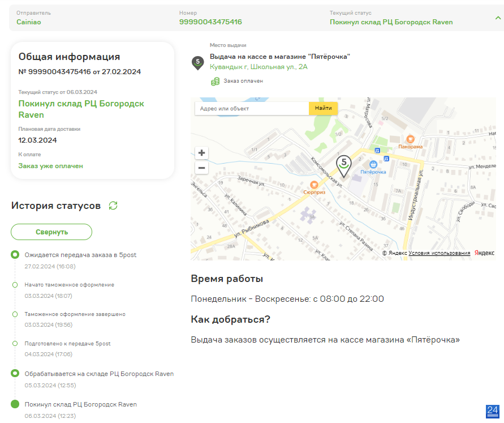
Task: Click the Заказ оплачен label under address
Action: 243,81
